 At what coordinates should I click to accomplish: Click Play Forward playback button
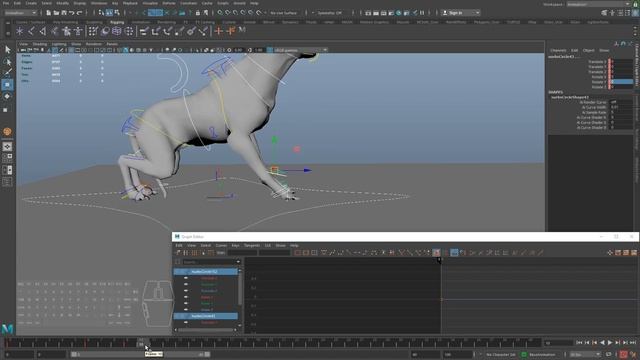pyautogui.click(x=610, y=343)
